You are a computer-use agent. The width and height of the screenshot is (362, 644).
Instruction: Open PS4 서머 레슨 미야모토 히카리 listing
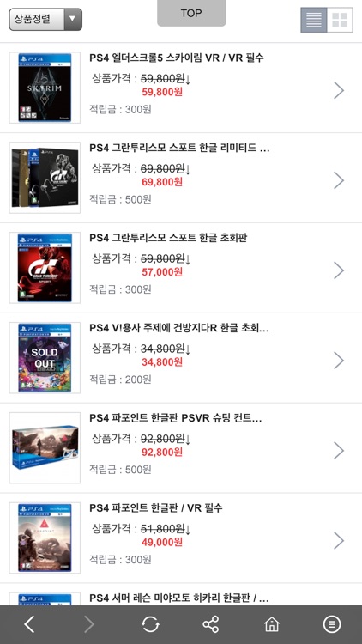[x=179, y=598]
